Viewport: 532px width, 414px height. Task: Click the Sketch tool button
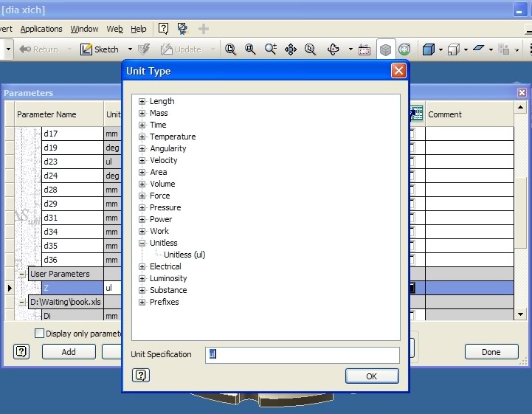point(100,49)
